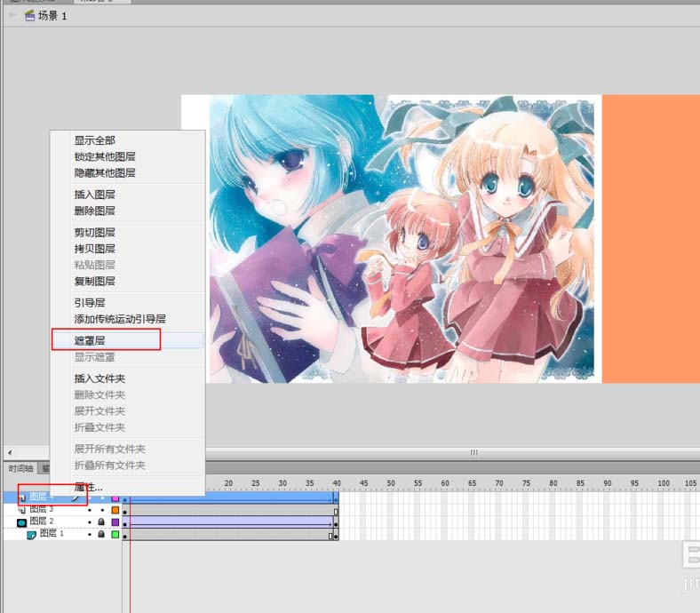This screenshot has width=700, height=613.
Task: Click the 场景 1 label
Action: point(52,16)
